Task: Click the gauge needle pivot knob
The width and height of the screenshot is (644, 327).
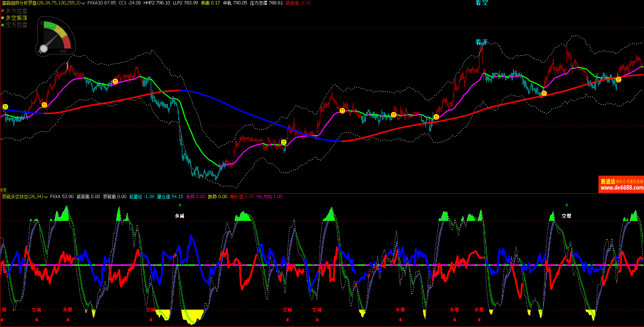Action: [44, 49]
